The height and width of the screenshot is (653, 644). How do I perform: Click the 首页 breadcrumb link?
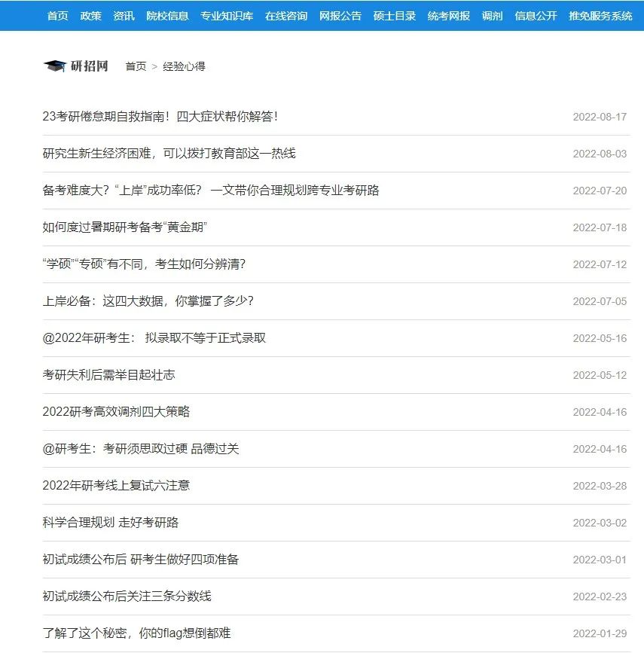pyautogui.click(x=136, y=66)
